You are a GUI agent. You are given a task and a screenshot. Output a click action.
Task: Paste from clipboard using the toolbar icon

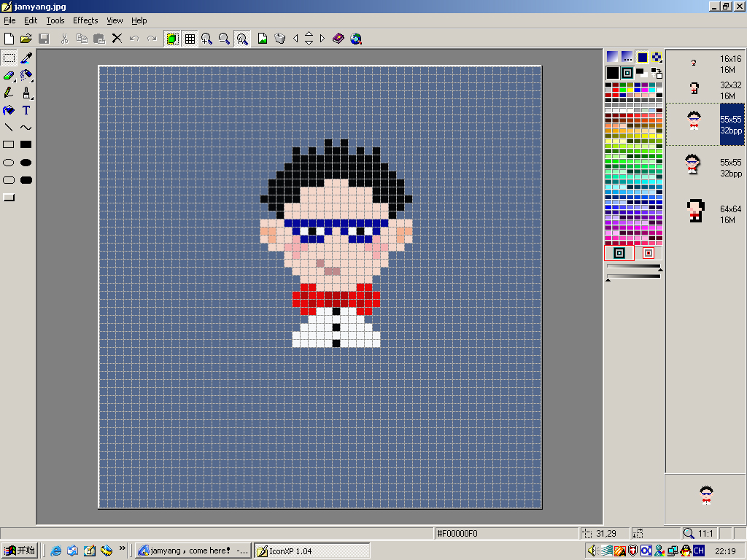pyautogui.click(x=99, y=39)
